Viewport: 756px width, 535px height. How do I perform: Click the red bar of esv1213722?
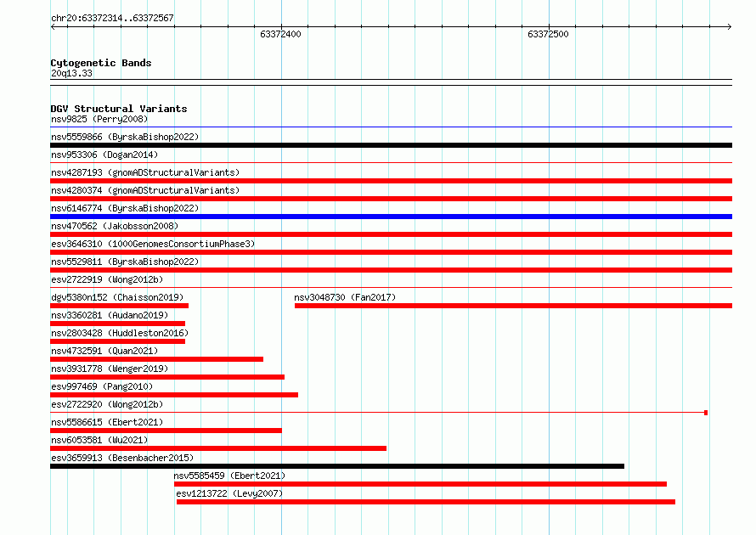click(x=426, y=502)
